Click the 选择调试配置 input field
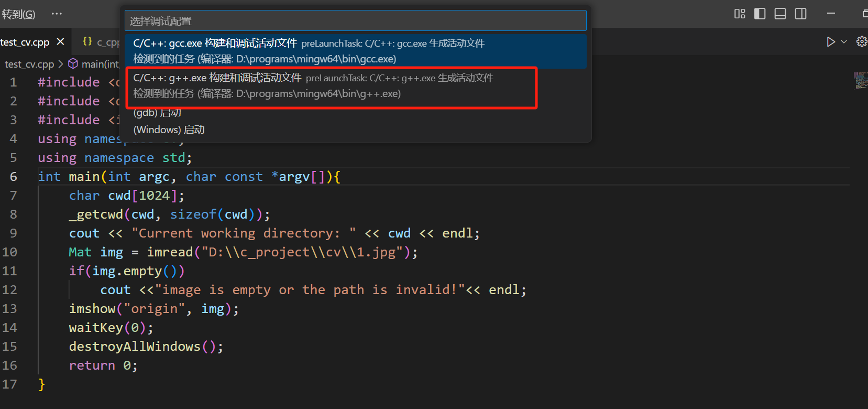Image resolution: width=868 pixels, height=409 pixels. coord(355,21)
